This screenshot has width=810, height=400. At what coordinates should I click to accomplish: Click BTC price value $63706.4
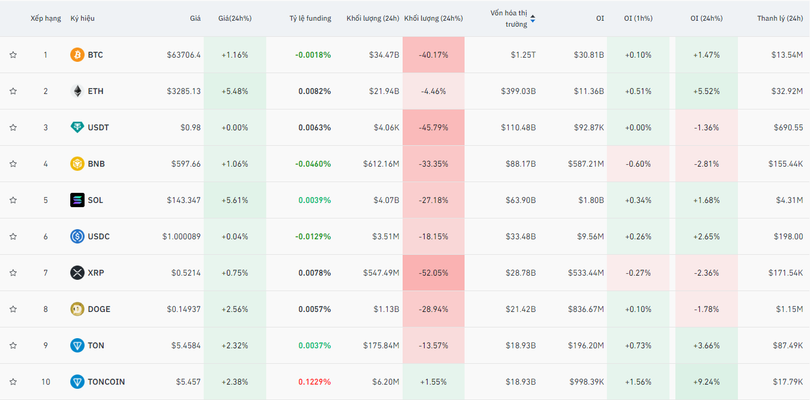pos(183,55)
